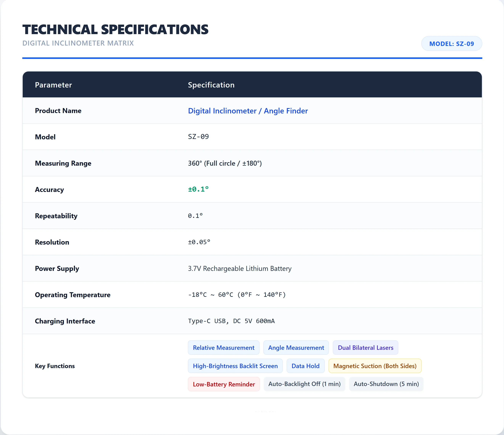Click the Dual Bilateral Lasers tag
Screen dimensions: 504x435
click(x=365, y=348)
